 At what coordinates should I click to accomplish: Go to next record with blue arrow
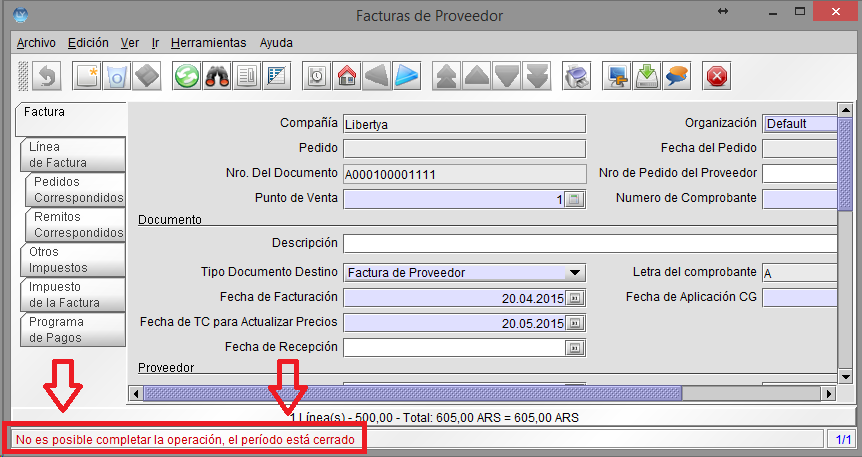click(x=406, y=76)
